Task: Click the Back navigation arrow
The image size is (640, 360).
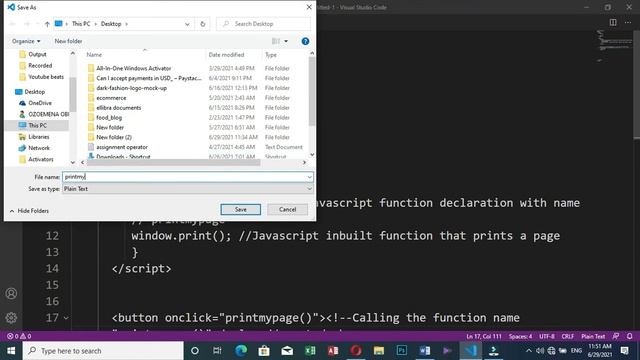Action: (x=12, y=24)
